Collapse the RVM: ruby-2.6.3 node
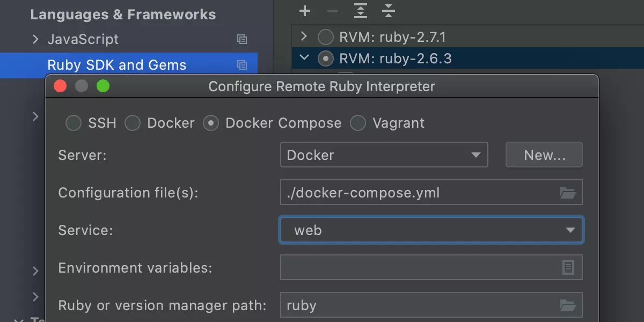The width and height of the screenshot is (644, 322). click(304, 57)
